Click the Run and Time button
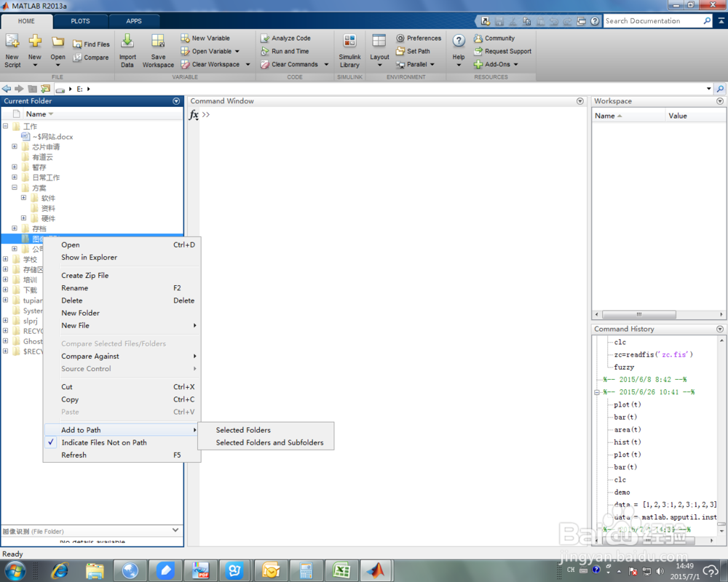 point(285,51)
